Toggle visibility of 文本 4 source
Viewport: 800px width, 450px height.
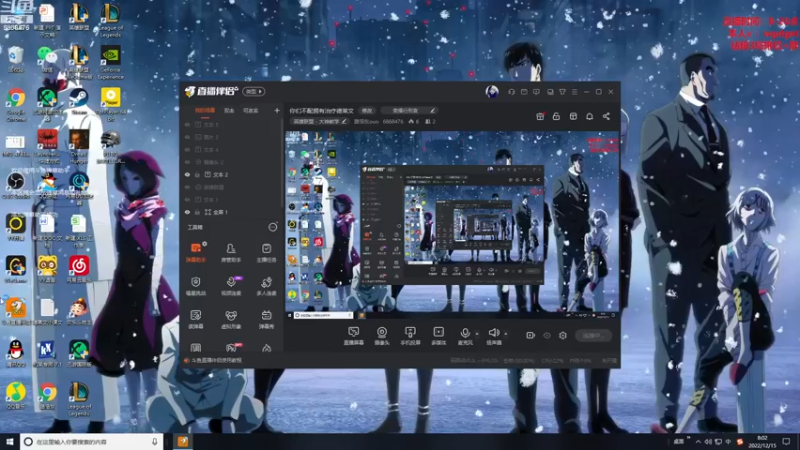coord(187,149)
